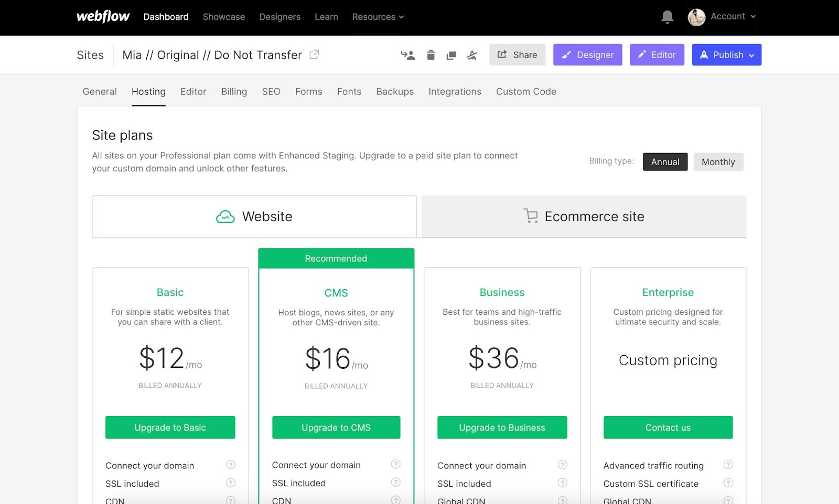Viewport: 839px width, 504px height.
Task: Switch billing type to Monthly
Action: click(x=718, y=162)
